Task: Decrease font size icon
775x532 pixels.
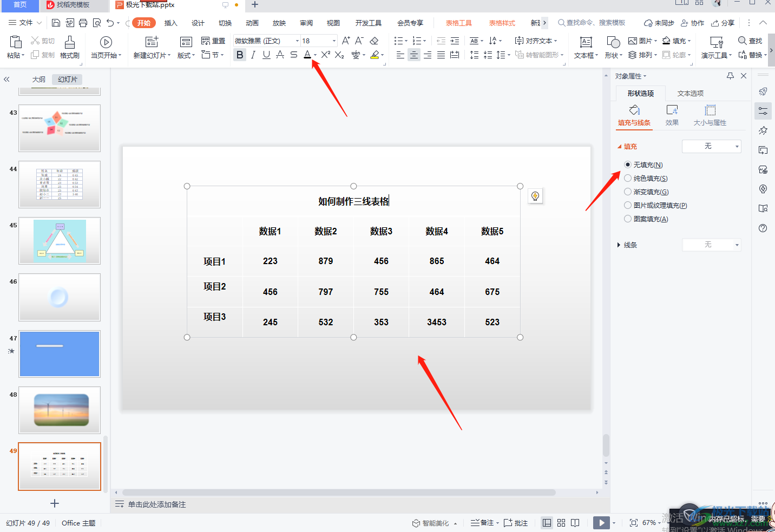Action: [x=359, y=41]
